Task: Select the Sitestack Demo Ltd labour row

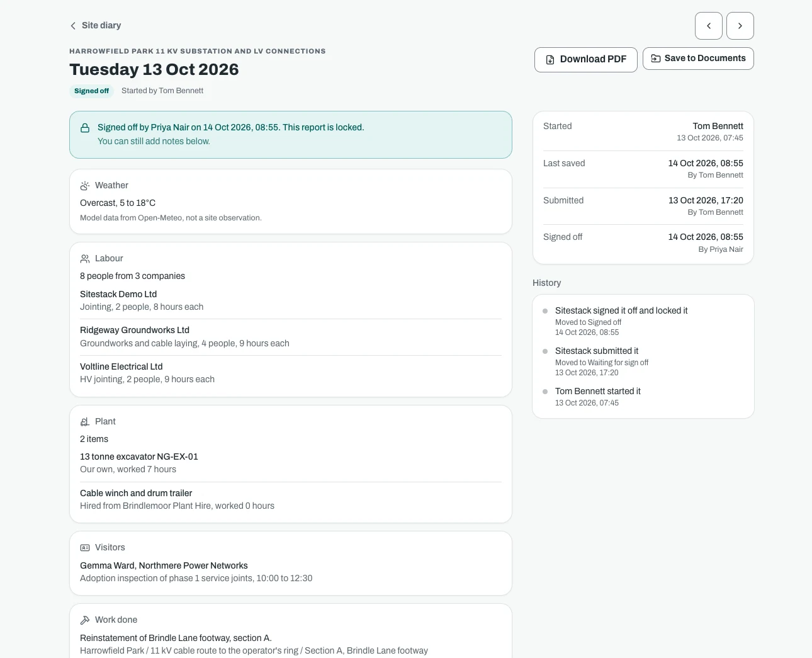Action: (291, 300)
